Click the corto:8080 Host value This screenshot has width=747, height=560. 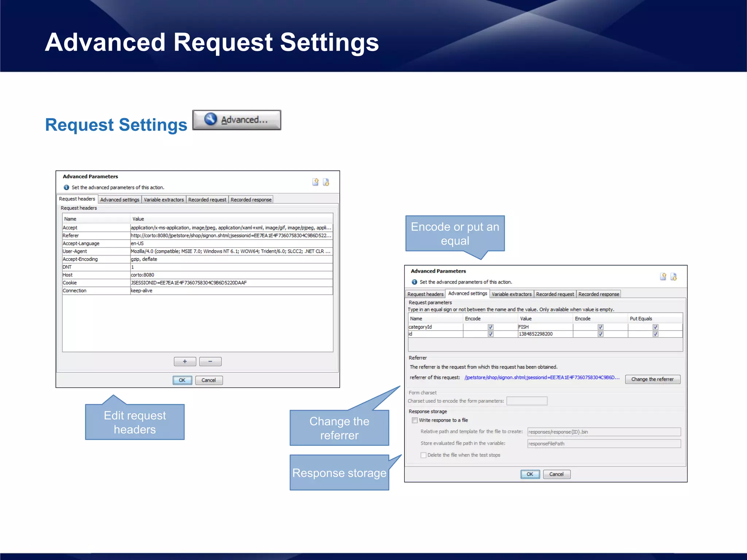point(231,275)
